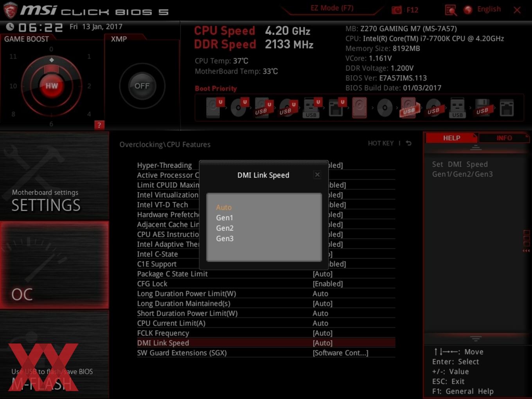
Task: Select the legacy CD/DVD boot icon without badge
Action: [385, 108]
